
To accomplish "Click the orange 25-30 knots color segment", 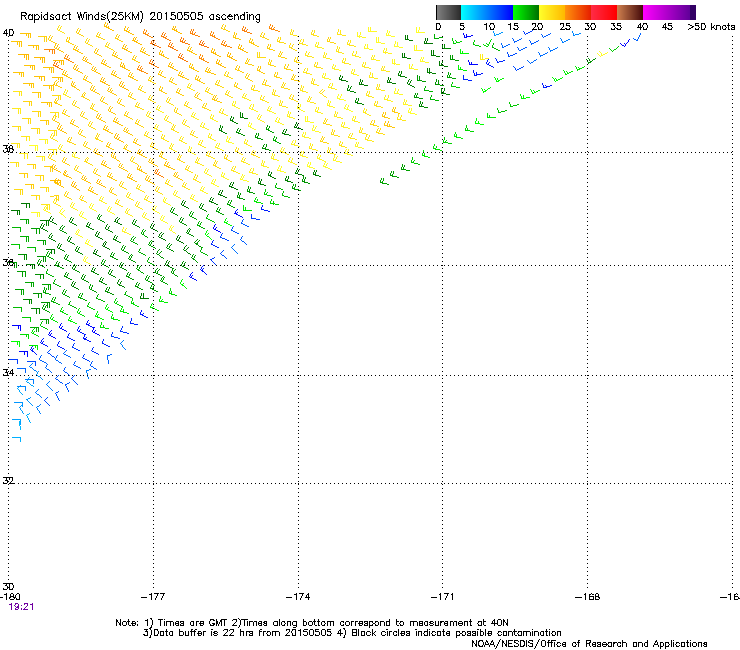I will pyautogui.click(x=578, y=12).
